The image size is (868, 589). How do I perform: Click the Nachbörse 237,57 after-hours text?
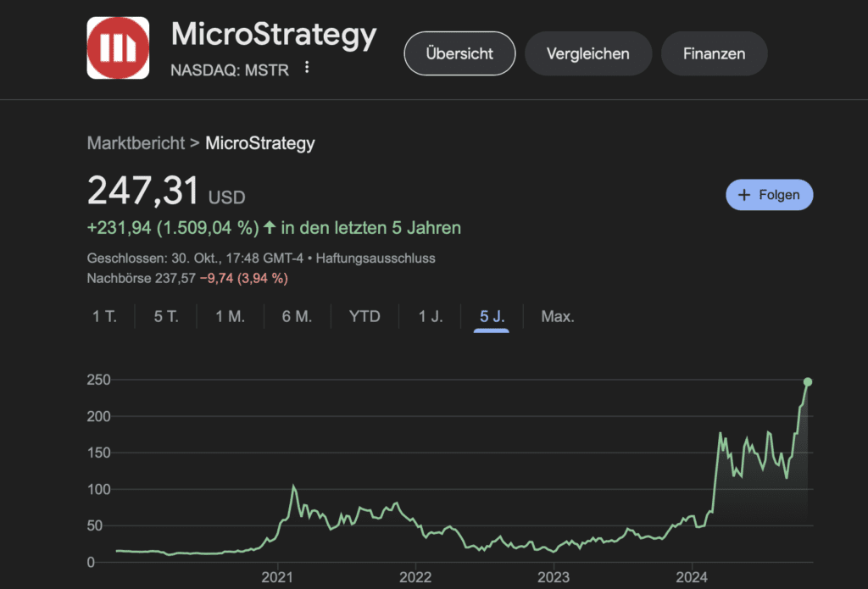(142, 278)
